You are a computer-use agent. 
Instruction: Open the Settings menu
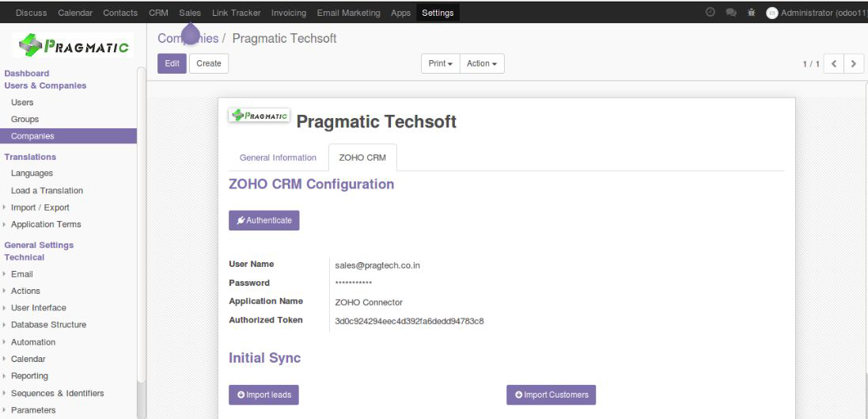pyautogui.click(x=438, y=13)
